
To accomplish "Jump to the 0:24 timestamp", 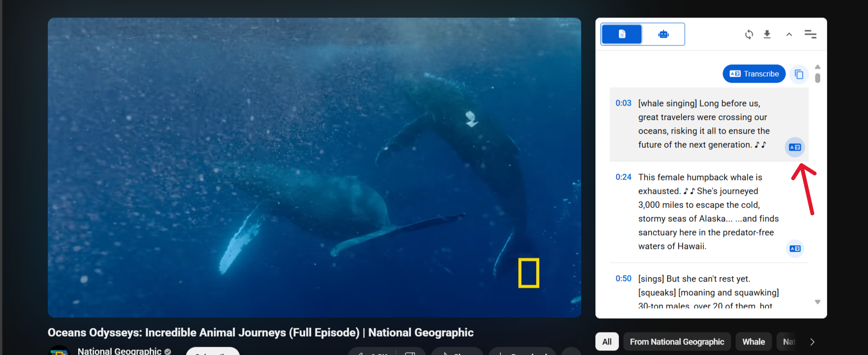I will pyautogui.click(x=623, y=177).
